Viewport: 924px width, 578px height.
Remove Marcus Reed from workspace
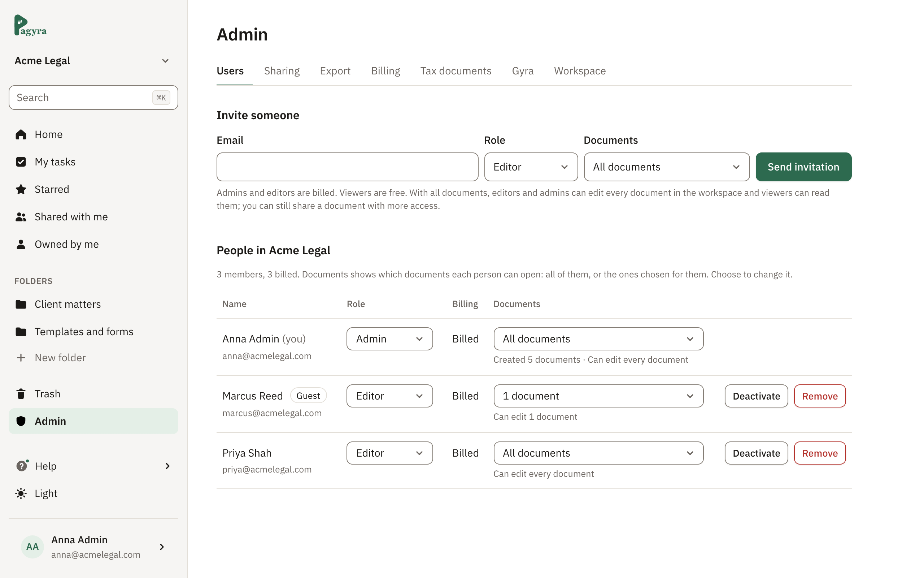[x=820, y=396]
